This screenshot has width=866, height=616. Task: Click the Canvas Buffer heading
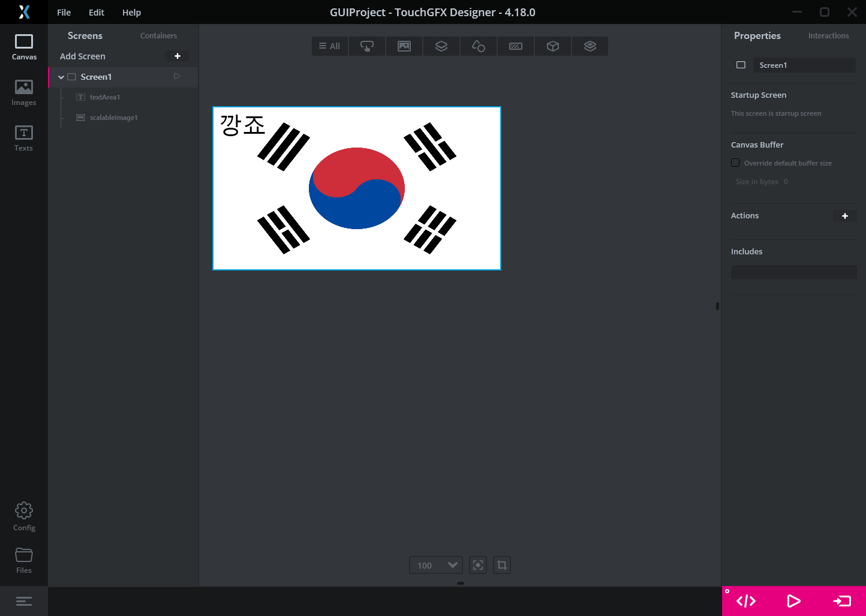tap(757, 145)
